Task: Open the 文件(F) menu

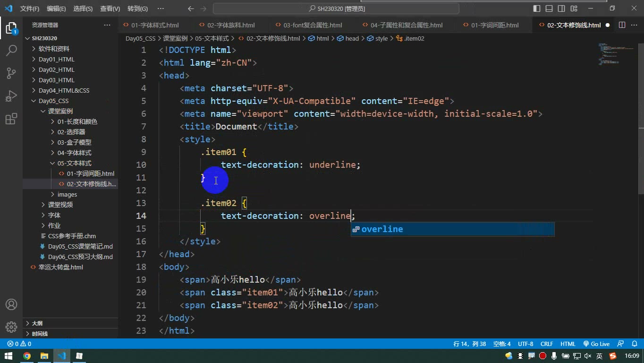Action: tap(30, 9)
